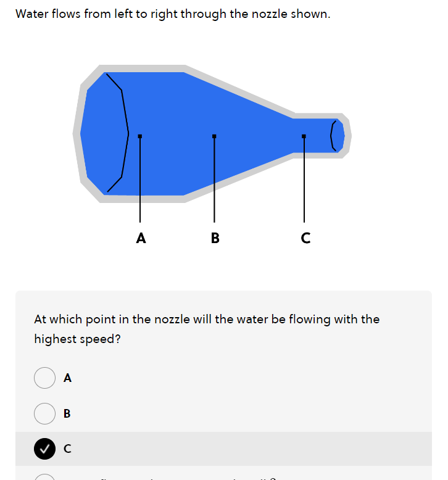Screen dimensions: 448x480
Task: Click the diagram label B below the nozzle
Action: point(215,238)
